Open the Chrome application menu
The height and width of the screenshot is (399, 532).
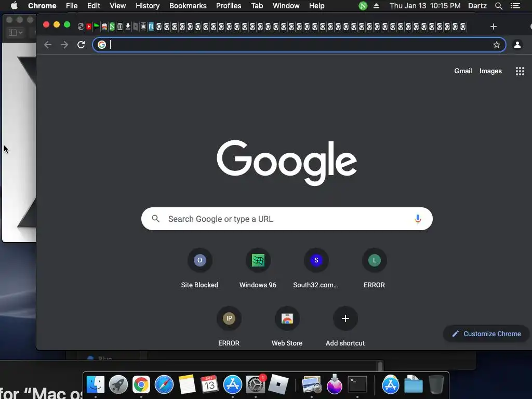coord(42,6)
